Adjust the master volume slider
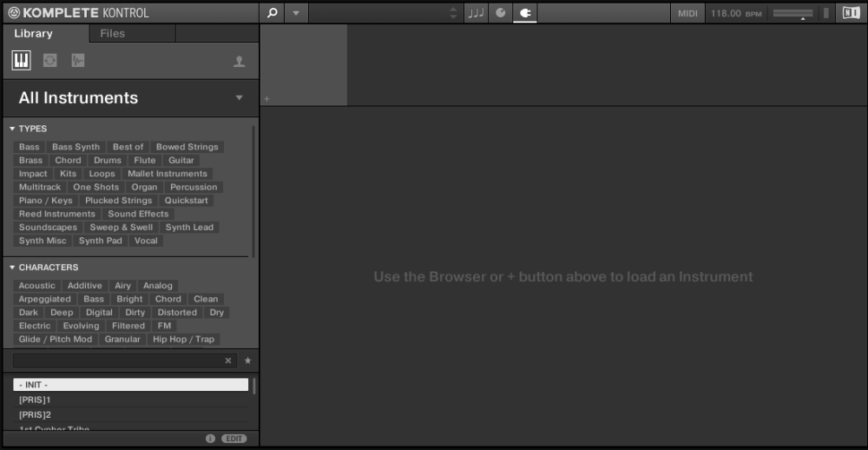 point(792,13)
